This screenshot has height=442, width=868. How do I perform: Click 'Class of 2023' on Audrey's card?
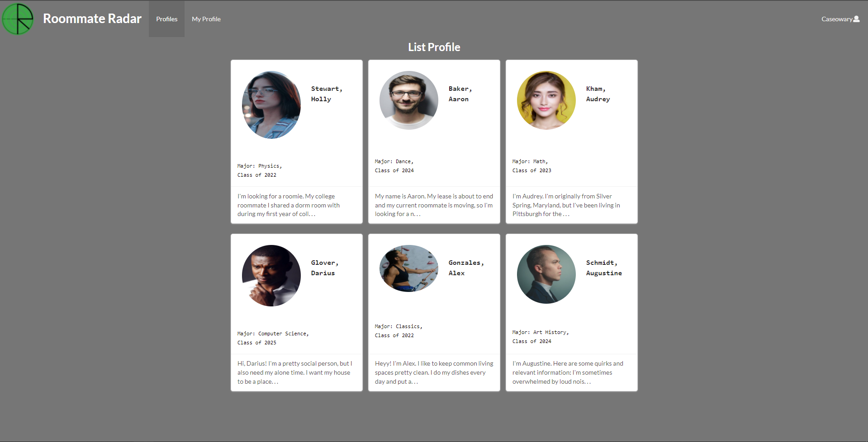pos(532,170)
